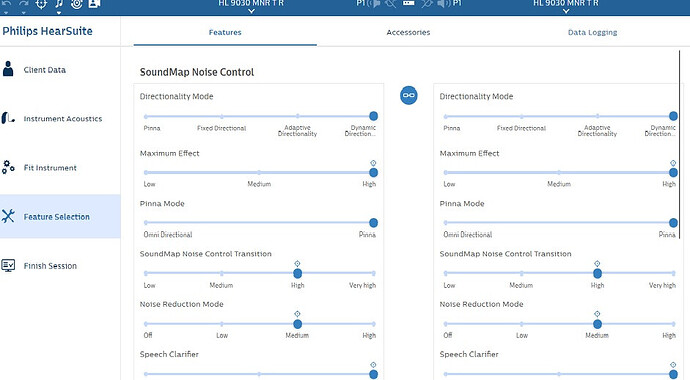Click left Maximum Effect default diamond marker
This screenshot has width=690, height=380.
[x=373, y=163]
